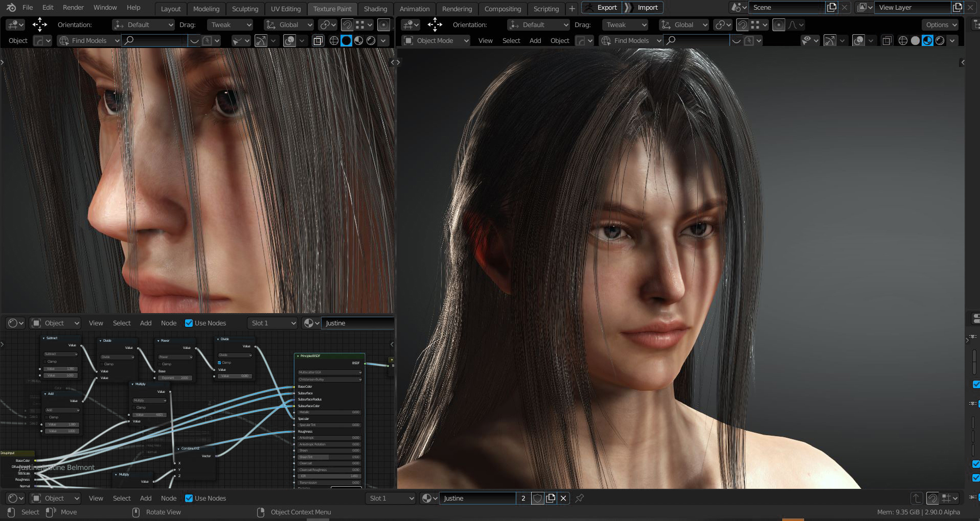Viewport: 980px width, 521px height.
Task: Select rendered shading in right viewport
Action: coord(940,40)
